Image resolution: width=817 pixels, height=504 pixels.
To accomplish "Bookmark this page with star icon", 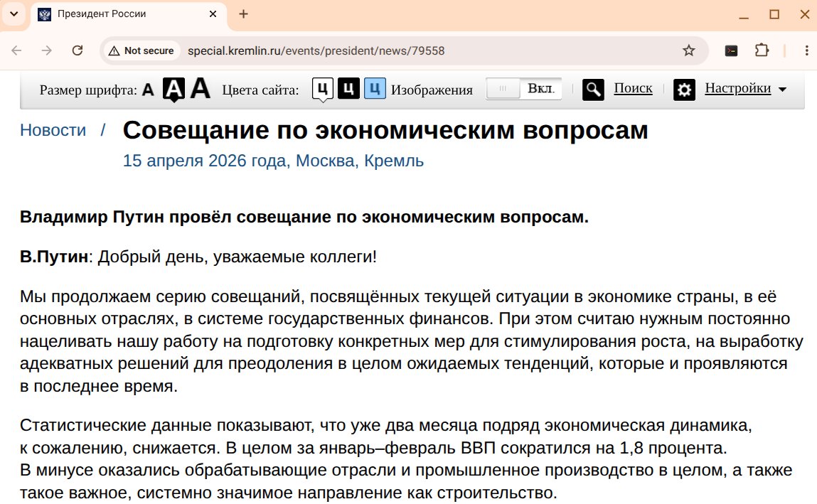I will [689, 50].
